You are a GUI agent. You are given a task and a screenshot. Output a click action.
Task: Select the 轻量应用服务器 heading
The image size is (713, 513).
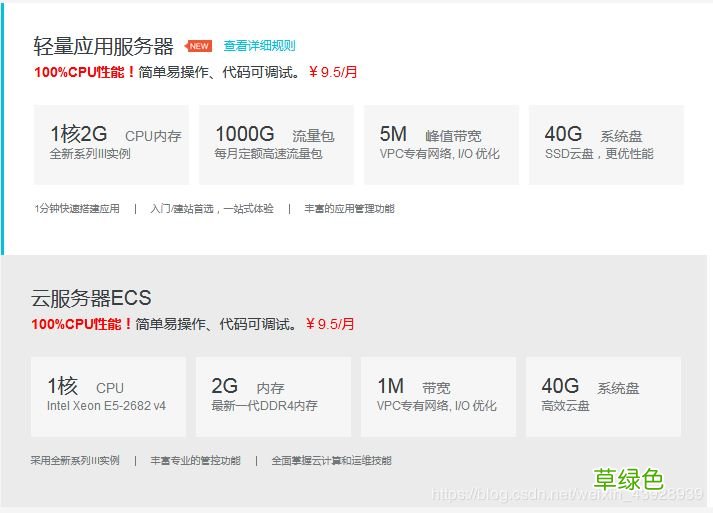103,46
